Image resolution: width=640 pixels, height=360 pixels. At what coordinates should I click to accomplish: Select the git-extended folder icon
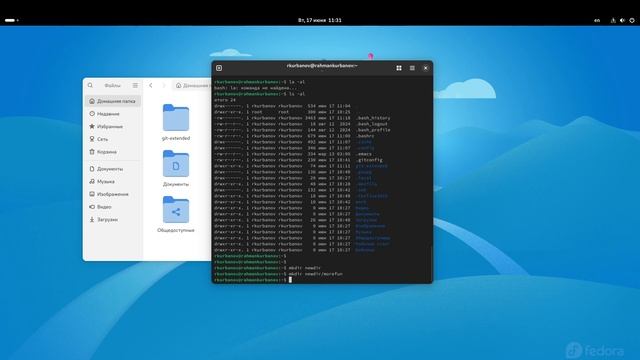click(176, 117)
